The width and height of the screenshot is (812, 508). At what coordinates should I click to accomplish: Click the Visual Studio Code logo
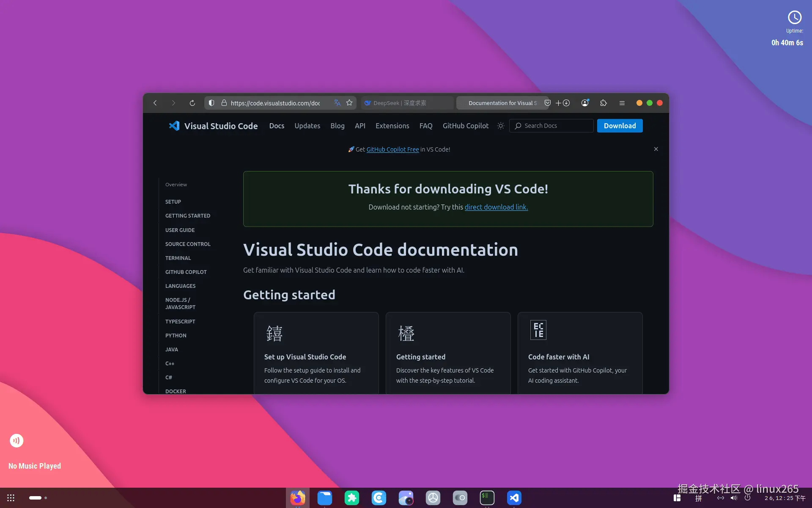[x=174, y=125]
